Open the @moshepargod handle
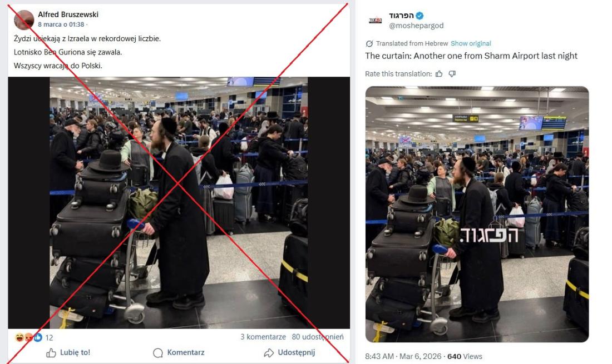This screenshot has height=364, width=612. click(416, 26)
